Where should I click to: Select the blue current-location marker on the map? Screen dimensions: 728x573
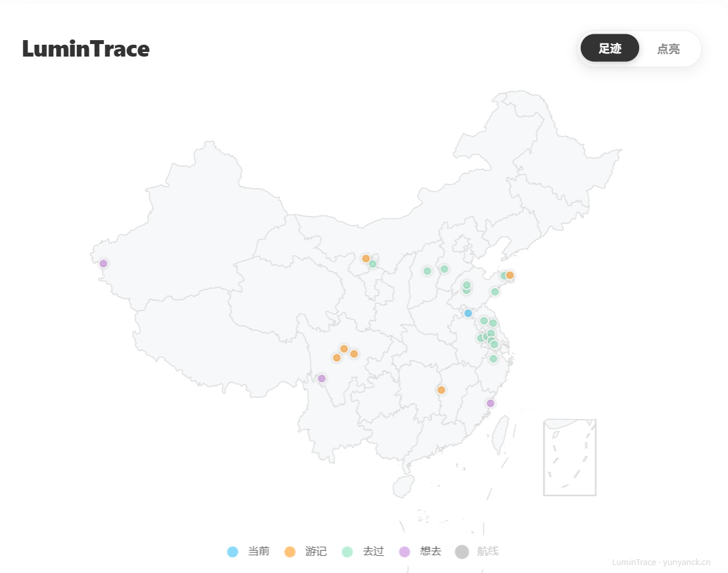pos(468,313)
